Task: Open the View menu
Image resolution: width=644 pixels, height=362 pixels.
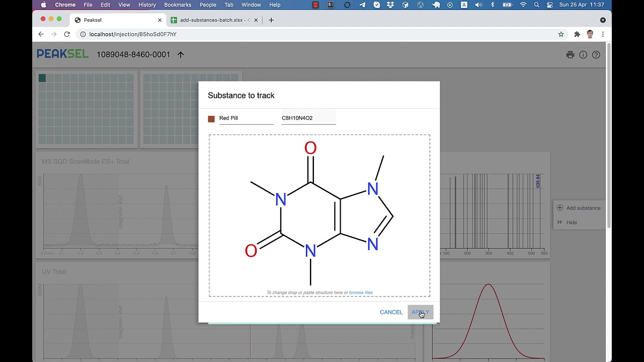Action: coord(124,5)
